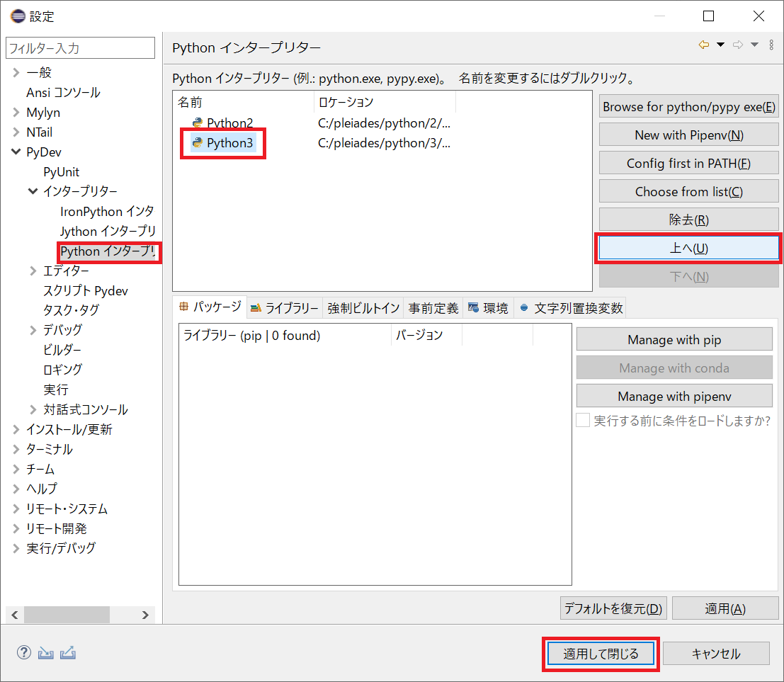Expand the デバッグ tree node
Image resolution: width=784 pixels, height=682 pixels.
coord(33,330)
